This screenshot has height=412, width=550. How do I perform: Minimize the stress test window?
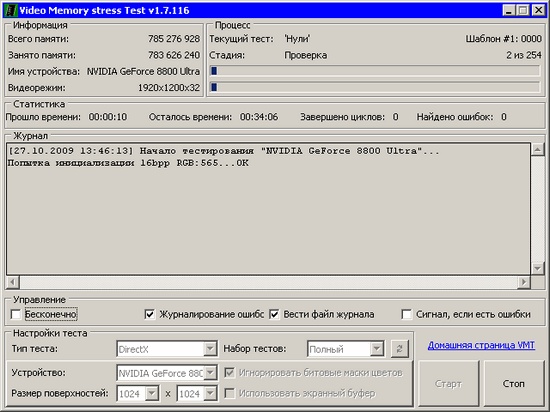(x=509, y=10)
